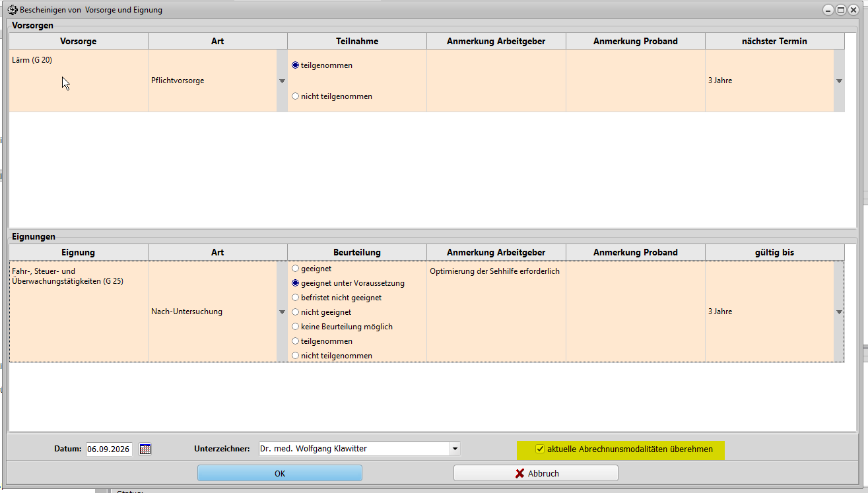Click the gear icon in the title bar

12,10
